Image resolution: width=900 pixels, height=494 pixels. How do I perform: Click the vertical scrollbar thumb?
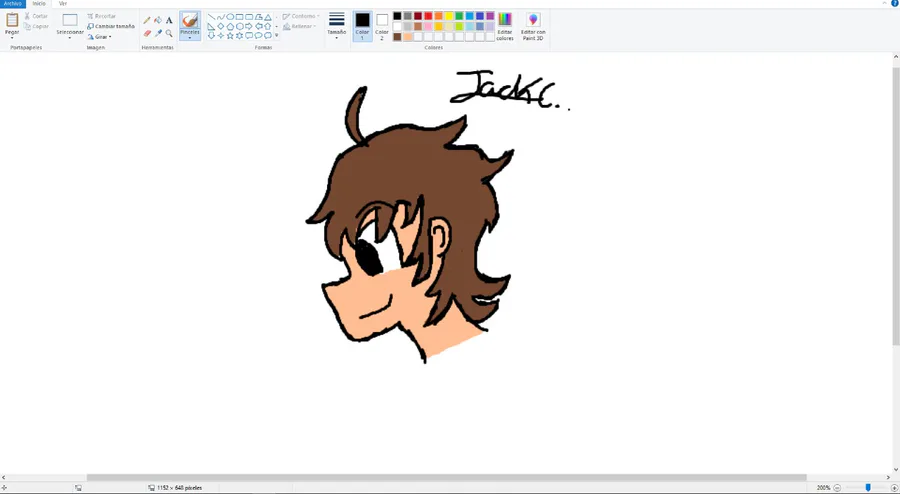point(896,206)
